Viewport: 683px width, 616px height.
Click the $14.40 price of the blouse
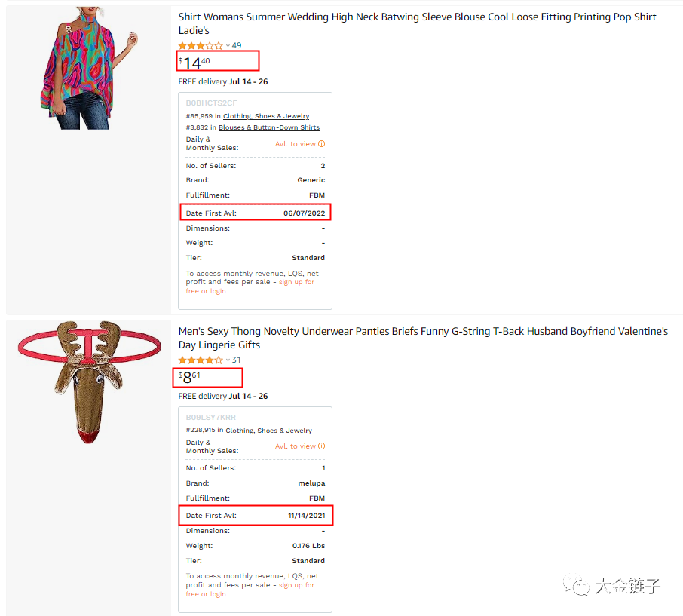coord(194,63)
